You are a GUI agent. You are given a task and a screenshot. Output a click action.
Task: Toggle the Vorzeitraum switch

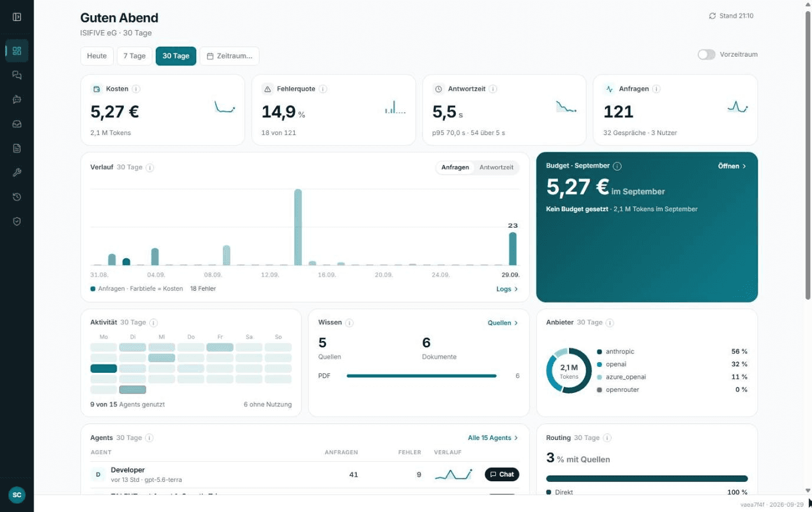click(706, 54)
